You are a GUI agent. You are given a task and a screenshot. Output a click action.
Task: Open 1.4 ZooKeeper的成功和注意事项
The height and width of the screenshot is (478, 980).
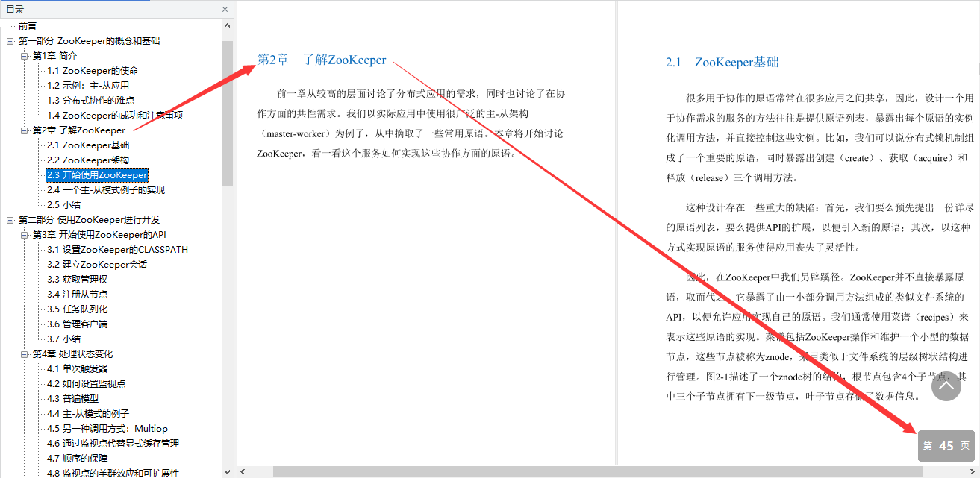tap(115, 116)
